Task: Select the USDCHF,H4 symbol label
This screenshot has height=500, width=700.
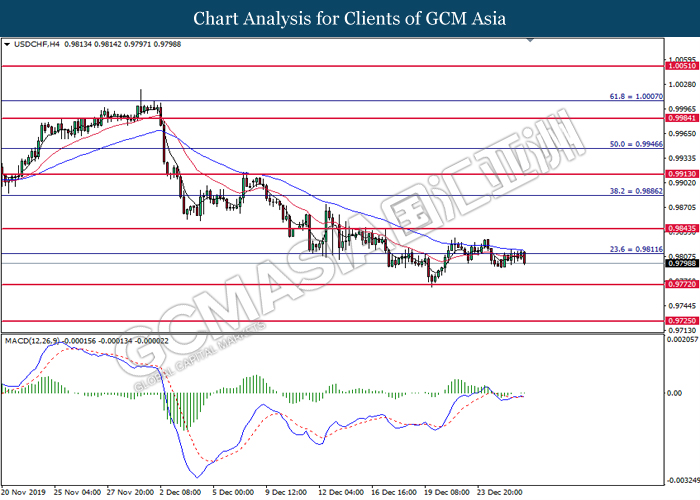Action: click(37, 44)
